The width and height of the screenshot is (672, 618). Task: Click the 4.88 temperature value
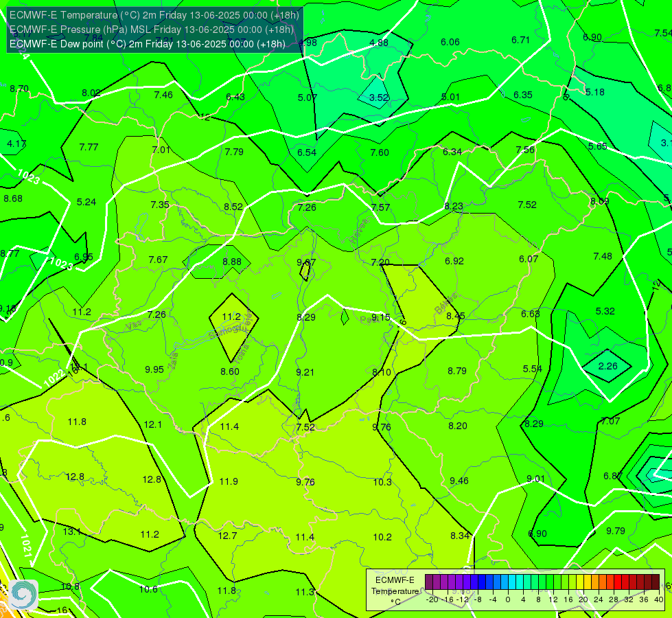point(379,43)
